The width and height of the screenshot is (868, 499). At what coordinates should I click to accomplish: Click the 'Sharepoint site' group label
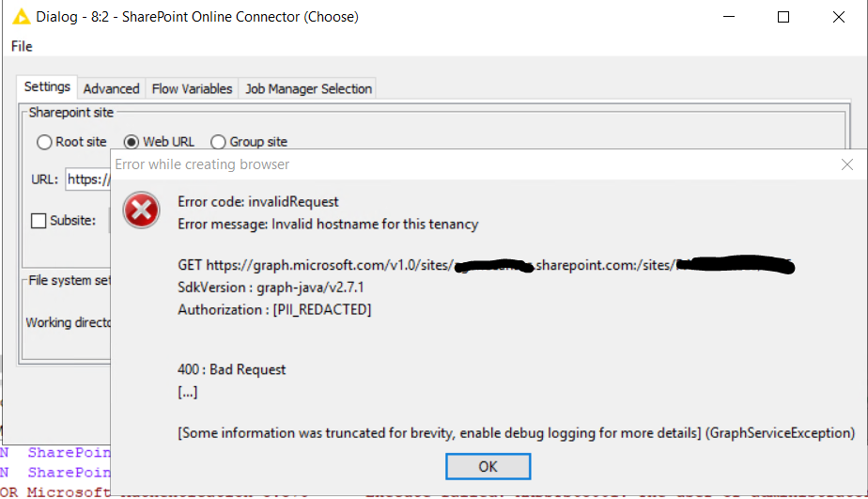pyautogui.click(x=70, y=113)
